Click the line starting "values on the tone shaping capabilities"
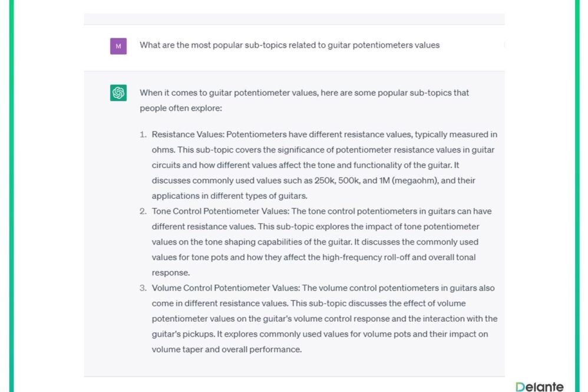Screen dimensions: 588x392 coord(315,242)
